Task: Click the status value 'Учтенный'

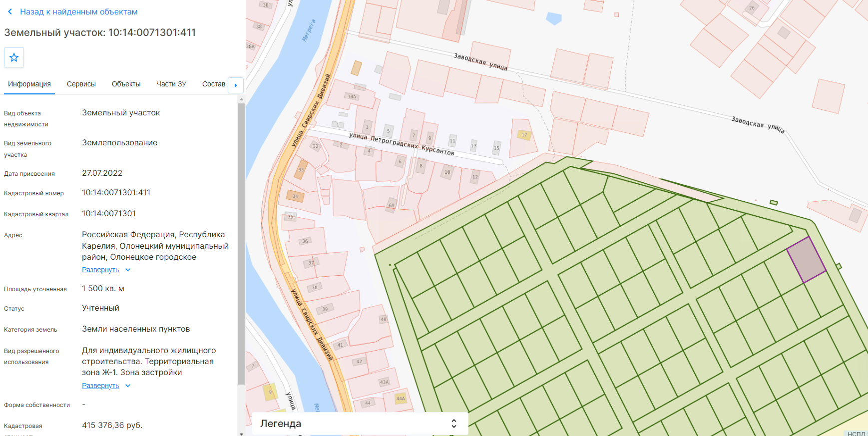Action: 100,308
